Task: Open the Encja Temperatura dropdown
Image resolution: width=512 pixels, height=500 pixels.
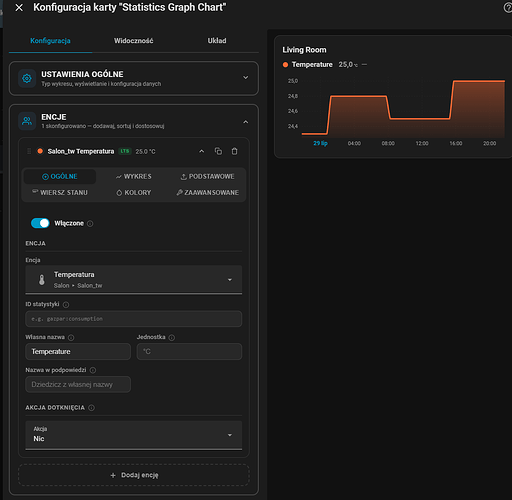Action: pos(134,279)
